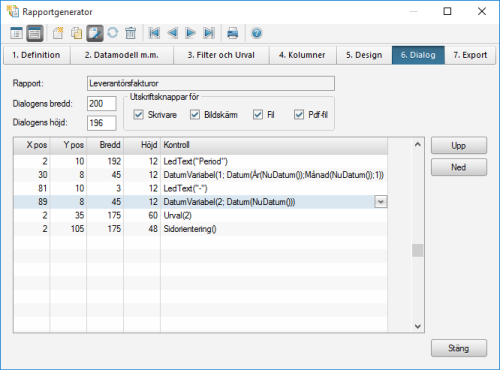Jump to the last record
The image size is (500, 370).
click(x=209, y=33)
